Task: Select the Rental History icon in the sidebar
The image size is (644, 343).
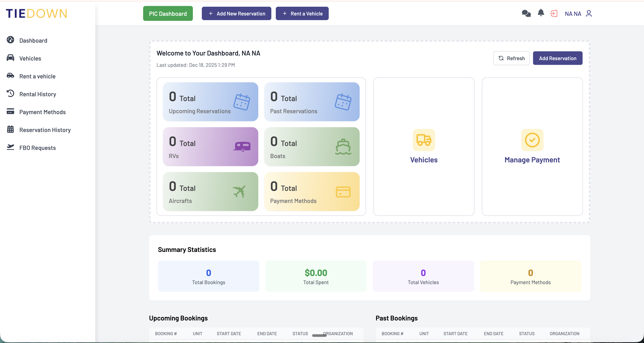Action: tap(10, 94)
